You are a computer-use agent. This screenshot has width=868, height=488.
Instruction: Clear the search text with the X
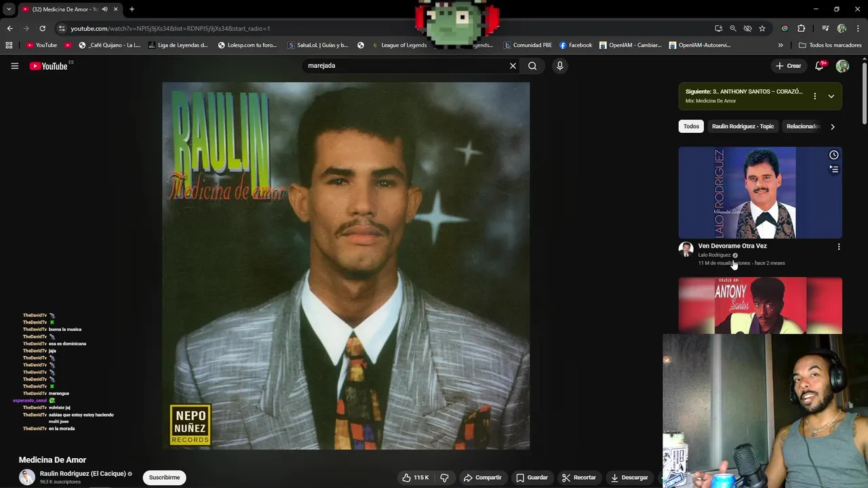coord(513,66)
